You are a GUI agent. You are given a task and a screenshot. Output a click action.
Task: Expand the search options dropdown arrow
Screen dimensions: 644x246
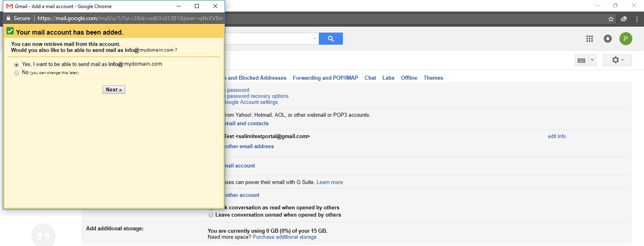(x=315, y=39)
